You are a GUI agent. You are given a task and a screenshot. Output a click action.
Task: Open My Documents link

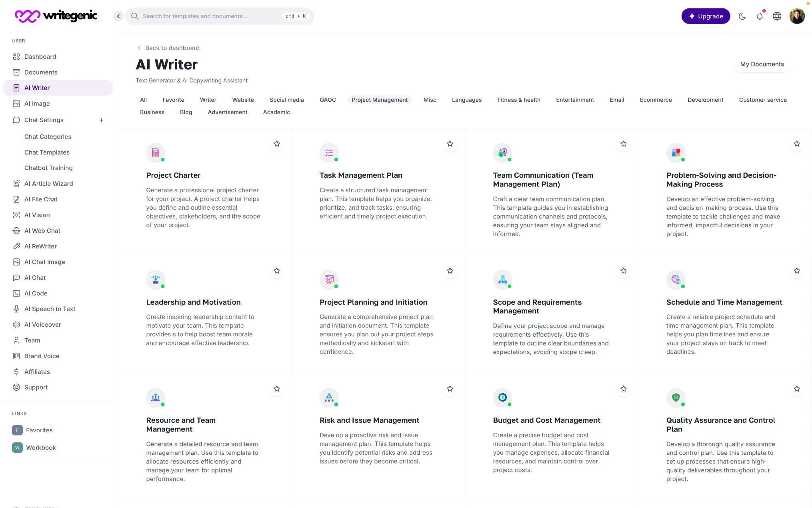pos(762,64)
